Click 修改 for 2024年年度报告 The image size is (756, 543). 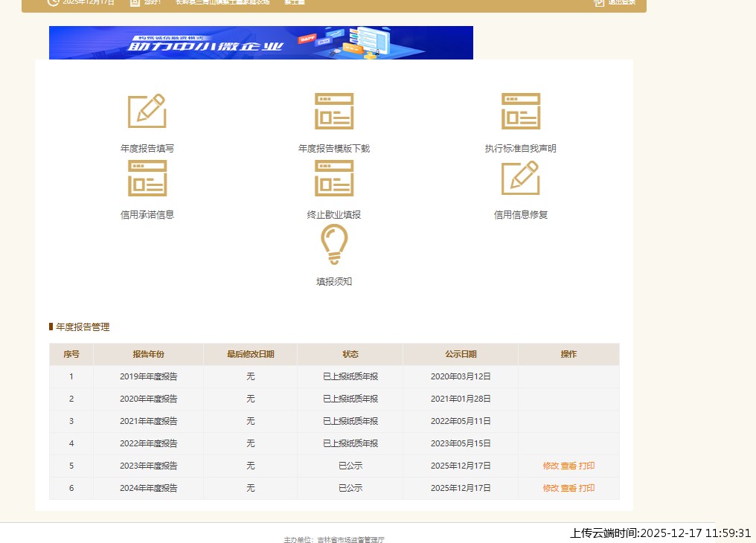pos(551,489)
